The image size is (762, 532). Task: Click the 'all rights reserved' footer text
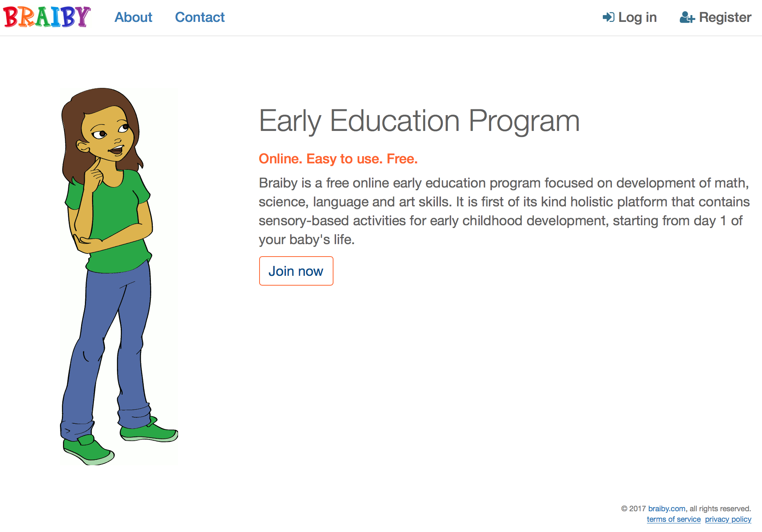point(720,509)
